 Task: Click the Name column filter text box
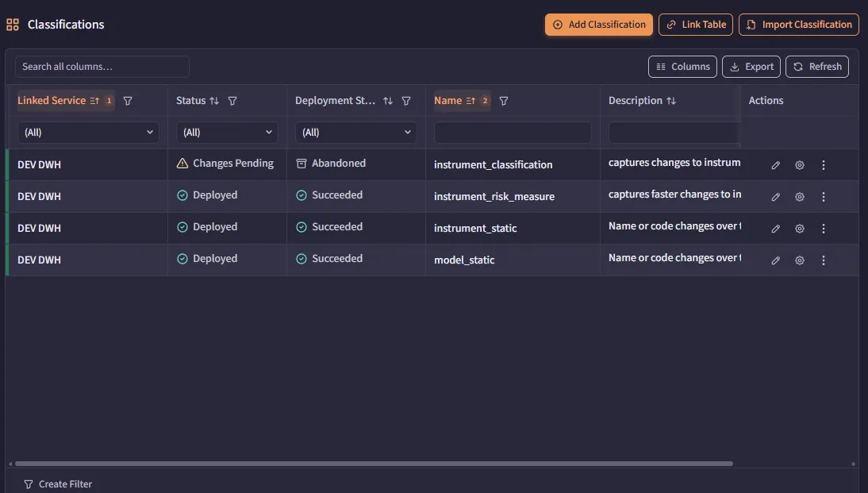click(x=512, y=133)
